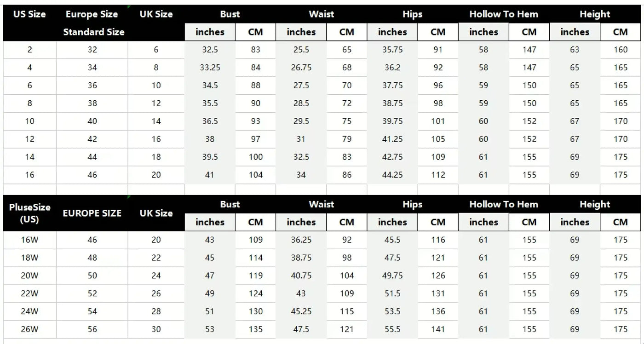Select the 160 height CM cell

[x=620, y=50]
